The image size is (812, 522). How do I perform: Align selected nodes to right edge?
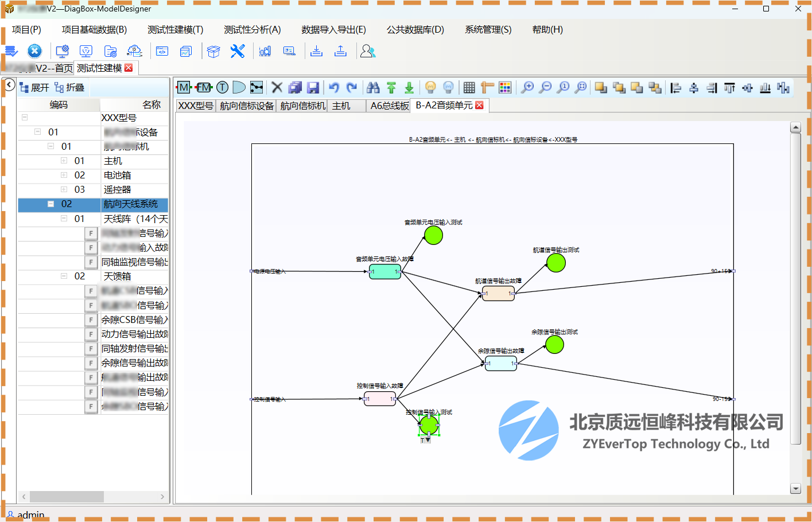pos(712,87)
